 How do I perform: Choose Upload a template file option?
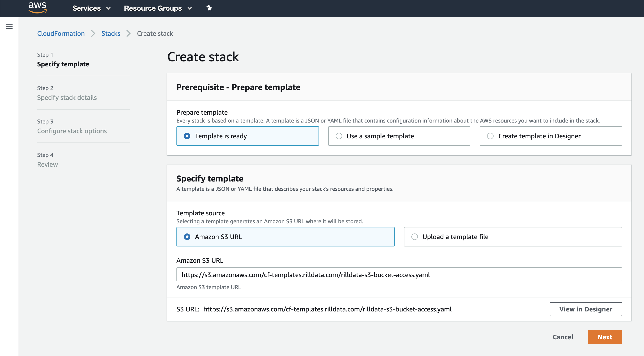coord(513,236)
